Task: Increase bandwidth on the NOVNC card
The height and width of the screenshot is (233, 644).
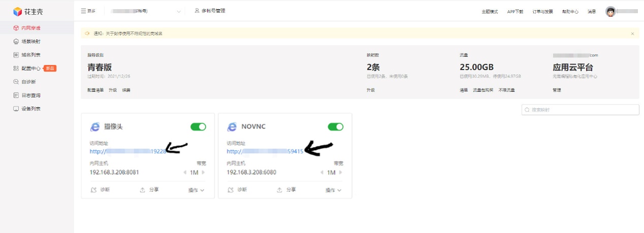Action: pyautogui.click(x=341, y=173)
